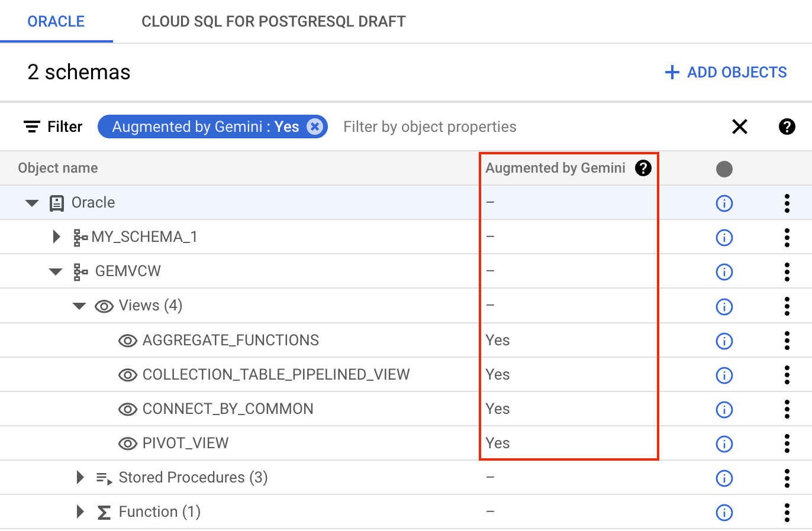Remove the Augmented by Gemini filter chip
Image resolution: width=812 pixels, height=531 pixels.
315,126
